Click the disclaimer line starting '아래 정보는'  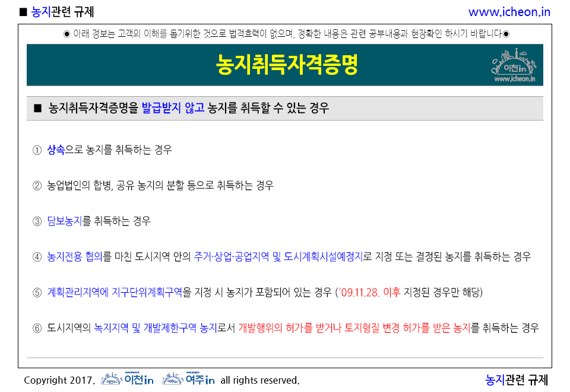286,34
